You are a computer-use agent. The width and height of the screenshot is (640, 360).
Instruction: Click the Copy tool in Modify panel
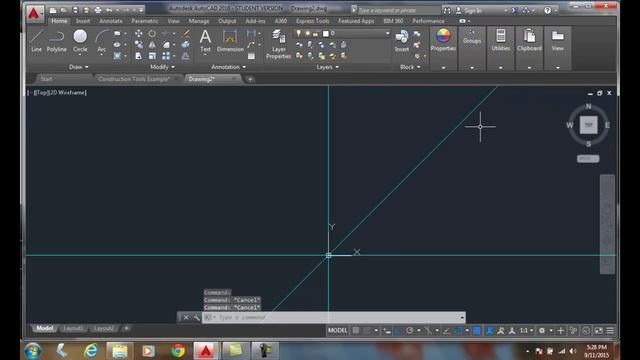pos(139,45)
